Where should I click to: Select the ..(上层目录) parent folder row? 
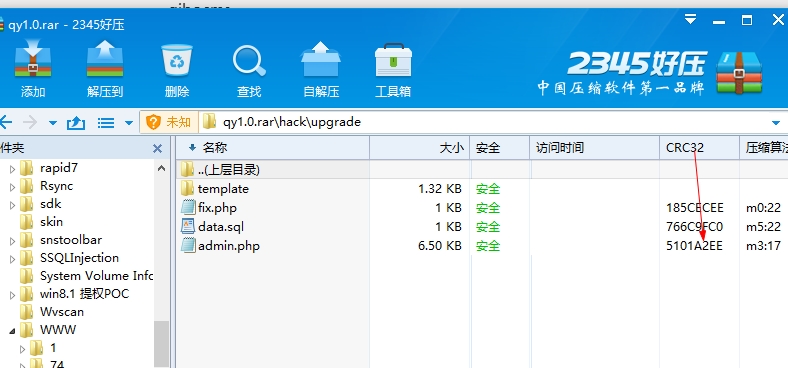[x=482, y=169]
